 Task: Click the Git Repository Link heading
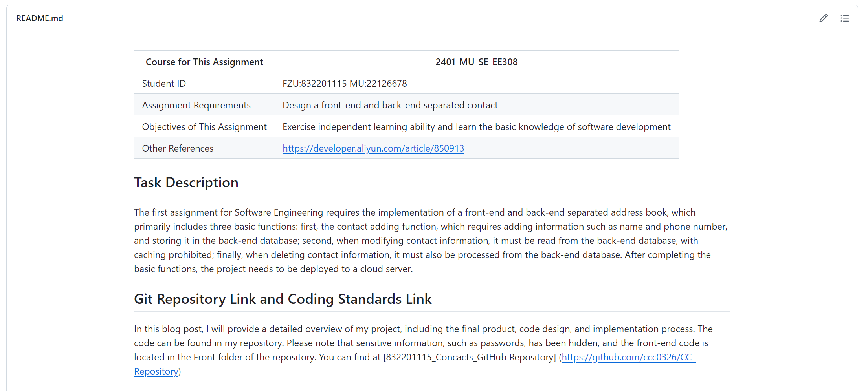tap(283, 299)
